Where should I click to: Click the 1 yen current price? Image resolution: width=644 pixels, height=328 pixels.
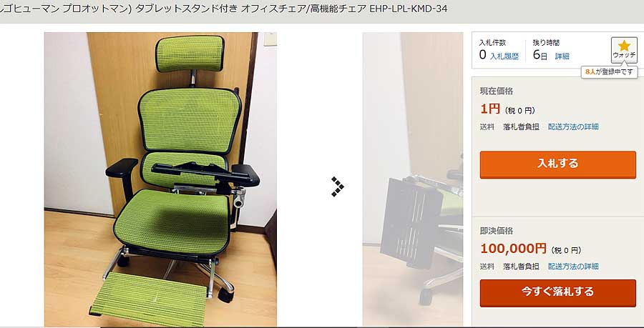click(490, 109)
